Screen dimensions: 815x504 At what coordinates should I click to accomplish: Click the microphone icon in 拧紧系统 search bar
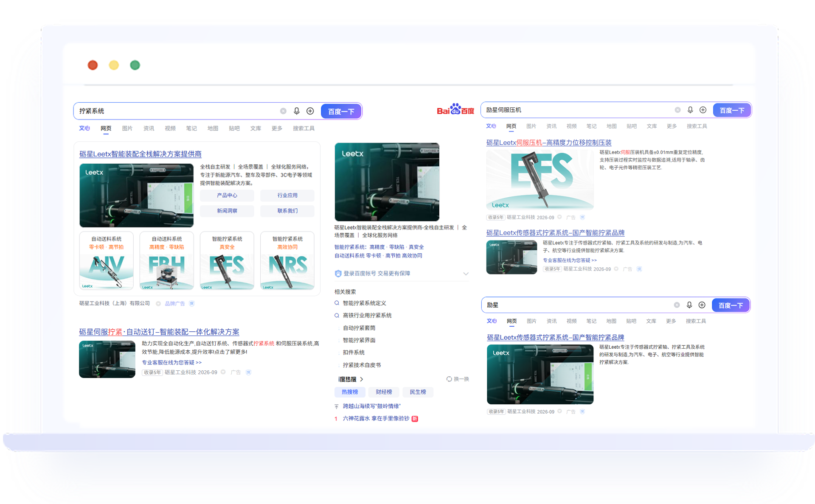click(x=297, y=111)
